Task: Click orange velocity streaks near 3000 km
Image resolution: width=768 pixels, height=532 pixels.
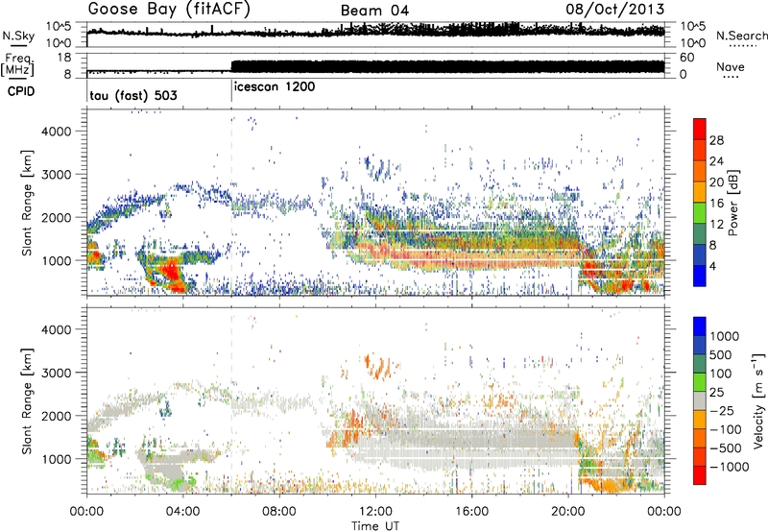Action: pyautogui.click(x=378, y=367)
